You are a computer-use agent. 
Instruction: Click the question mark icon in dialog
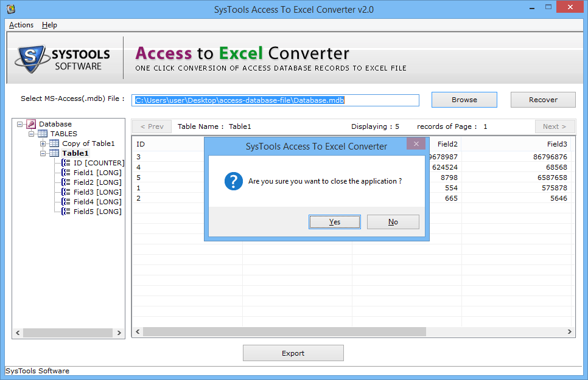tap(234, 181)
